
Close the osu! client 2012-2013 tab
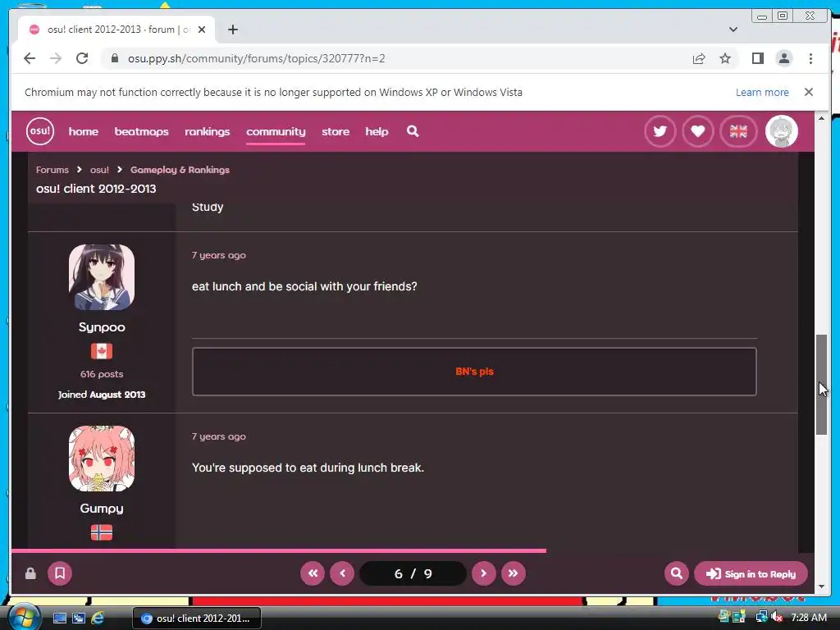coord(202,30)
